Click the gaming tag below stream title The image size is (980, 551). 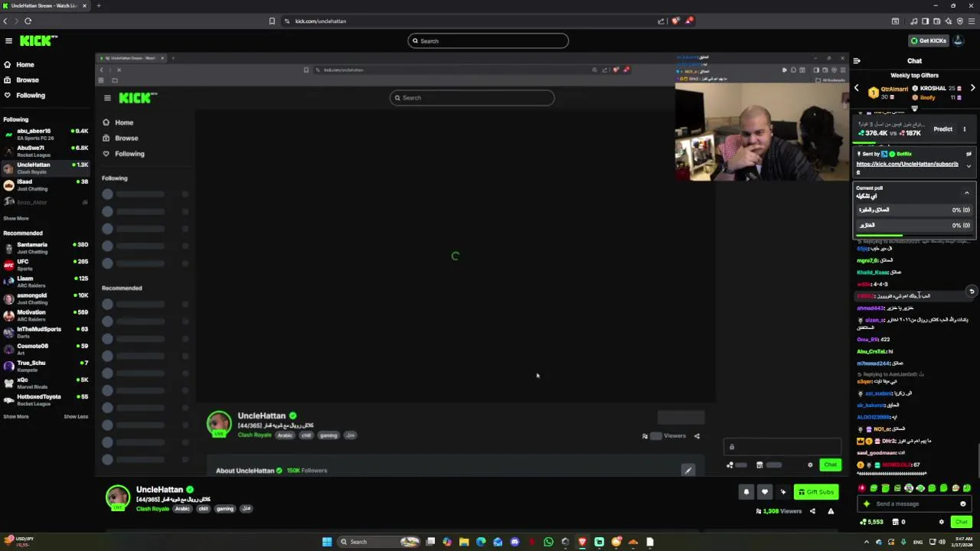(224, 509)
